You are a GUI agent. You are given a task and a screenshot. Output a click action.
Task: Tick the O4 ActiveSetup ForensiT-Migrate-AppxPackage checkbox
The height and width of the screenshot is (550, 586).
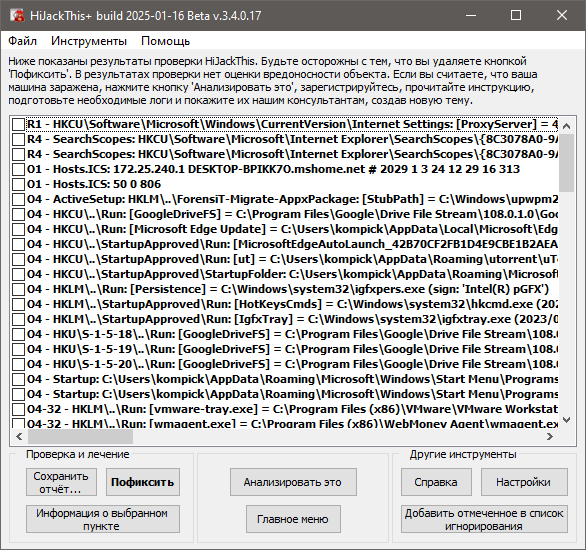pos(18,199)
